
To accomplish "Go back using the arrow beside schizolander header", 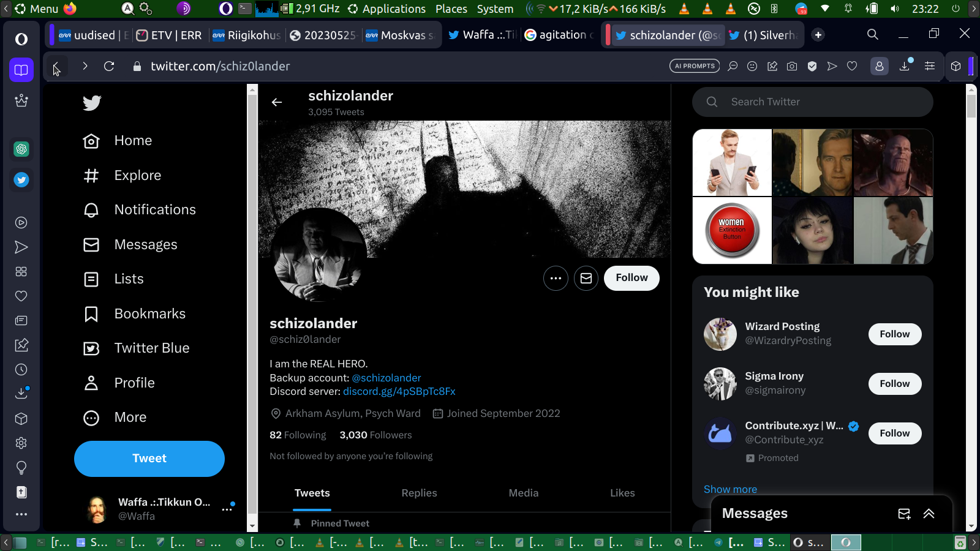I will click(x=277, y=102).
